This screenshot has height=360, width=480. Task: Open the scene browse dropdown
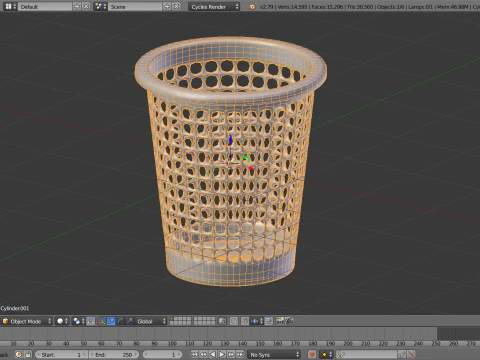(x=100, y=6)
